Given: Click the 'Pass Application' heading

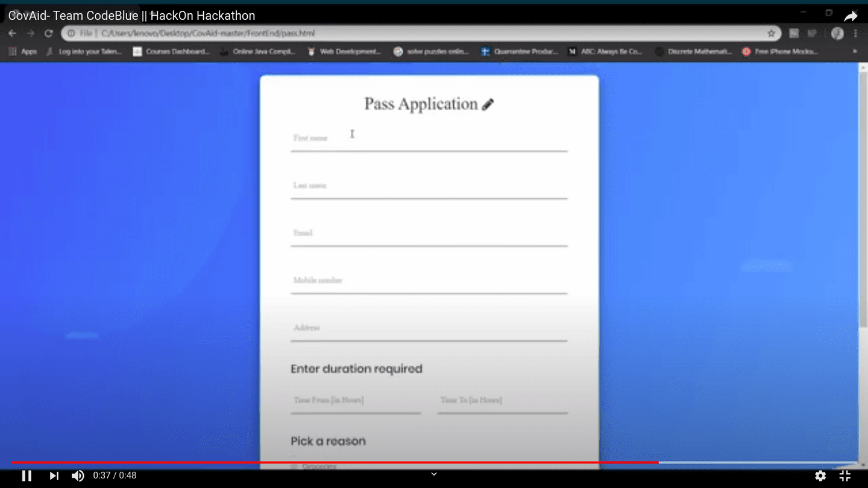Looking at the screenshot, I should tap(421, 104).
